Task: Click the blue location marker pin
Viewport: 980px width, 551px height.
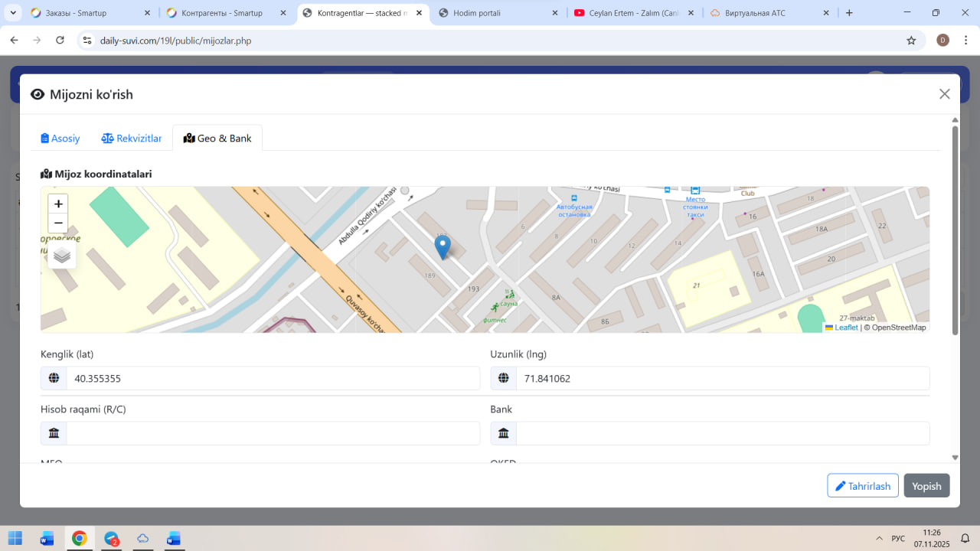Action: (x=443, y=246)
